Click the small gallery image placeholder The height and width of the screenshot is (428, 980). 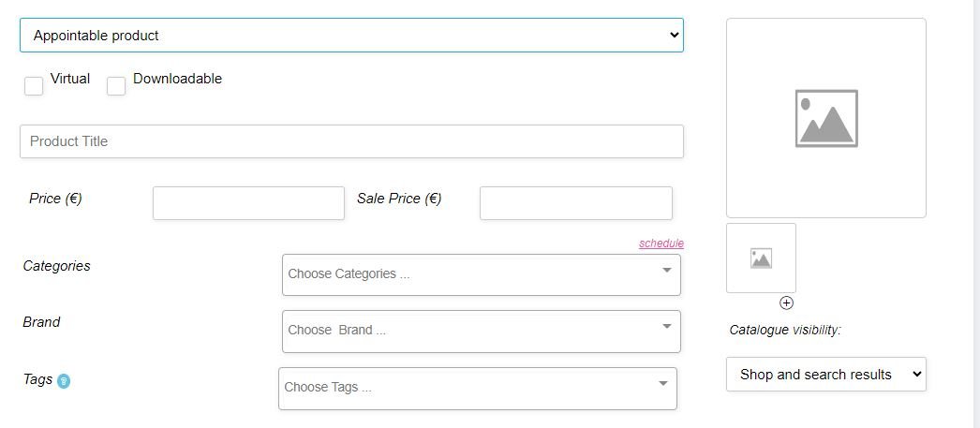[762, 258]
